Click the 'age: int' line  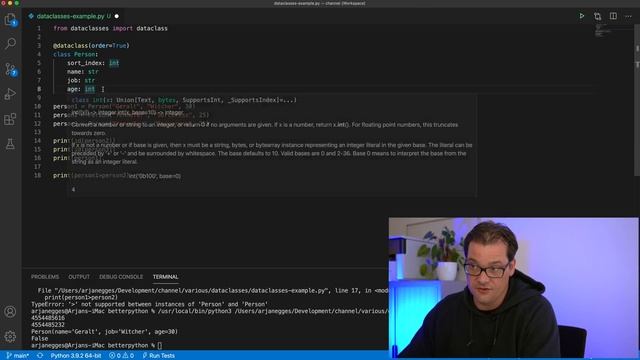point(81,89)
